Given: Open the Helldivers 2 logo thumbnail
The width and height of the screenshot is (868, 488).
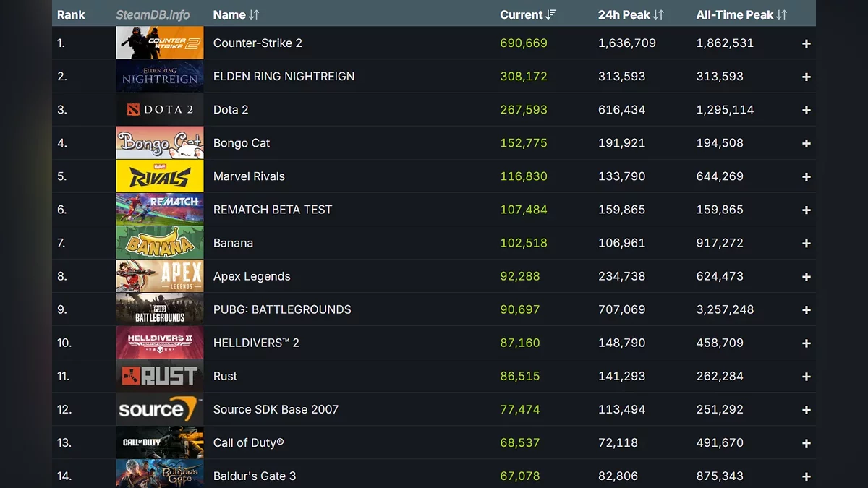Looking at the screenshot, I should (159, 343).
